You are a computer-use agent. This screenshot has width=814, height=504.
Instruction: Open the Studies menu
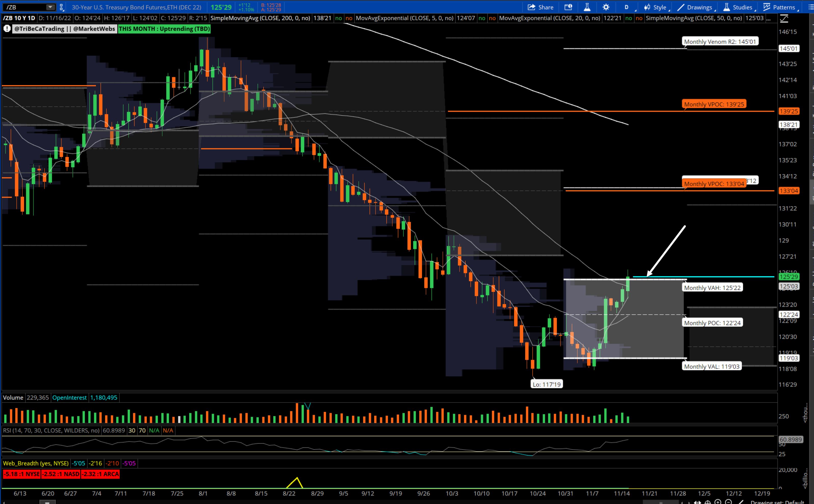(739, 7)
